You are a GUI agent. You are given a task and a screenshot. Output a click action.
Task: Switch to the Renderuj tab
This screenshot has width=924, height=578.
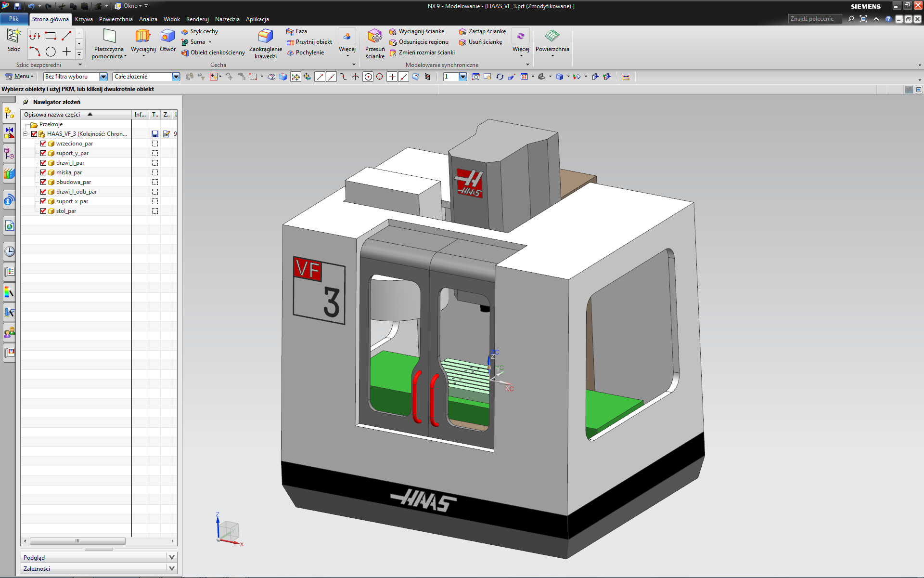click(197, 19)
